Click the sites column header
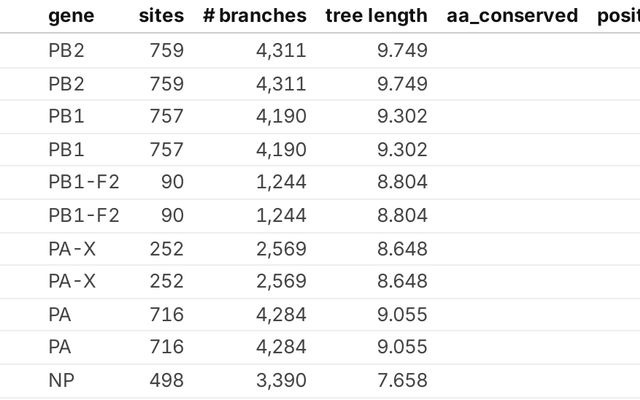 pyautogui.click(x=160, y=16)
